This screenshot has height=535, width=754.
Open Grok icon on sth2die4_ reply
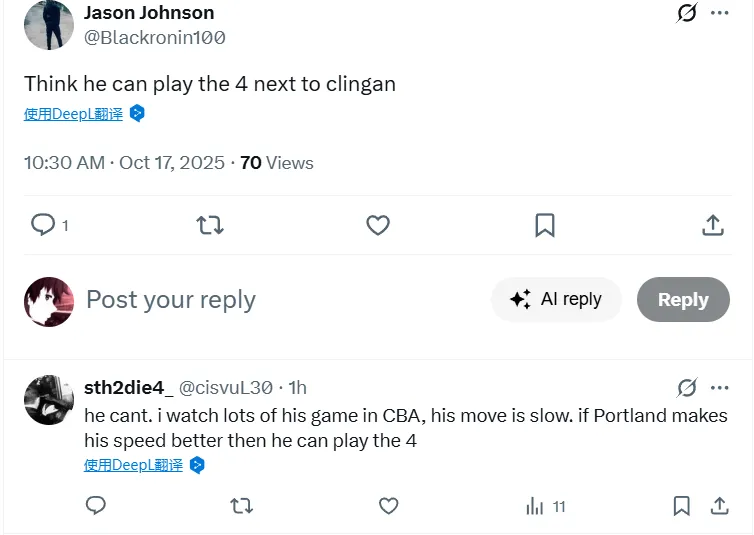687,388
